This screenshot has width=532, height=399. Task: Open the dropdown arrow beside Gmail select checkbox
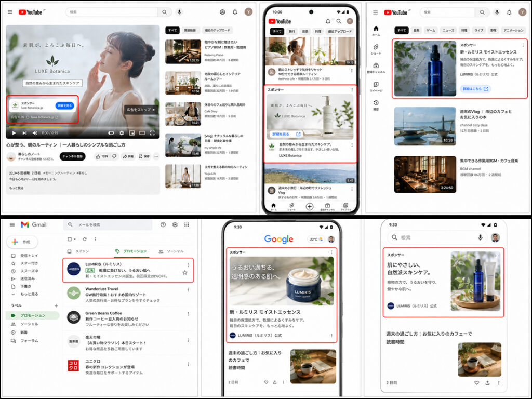(75, 239)
